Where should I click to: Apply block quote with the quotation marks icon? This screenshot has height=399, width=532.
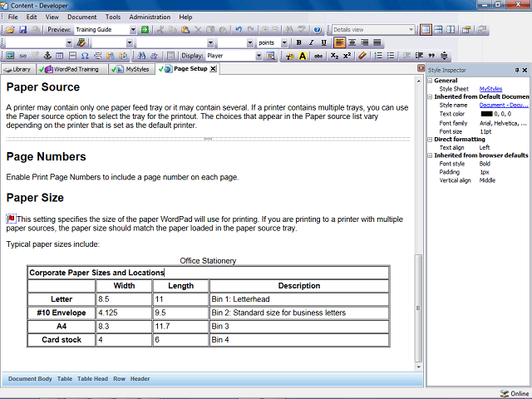coord(431,56)
